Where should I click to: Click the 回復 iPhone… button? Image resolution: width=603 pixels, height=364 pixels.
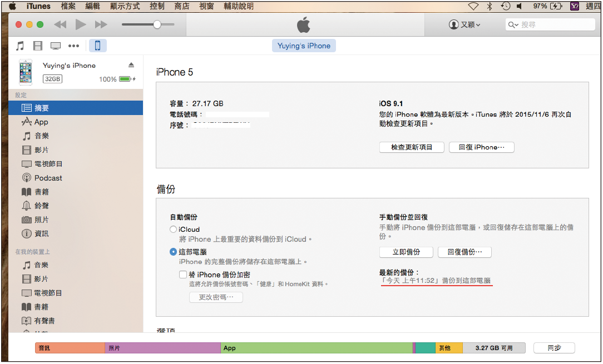(x=482, y=147)
